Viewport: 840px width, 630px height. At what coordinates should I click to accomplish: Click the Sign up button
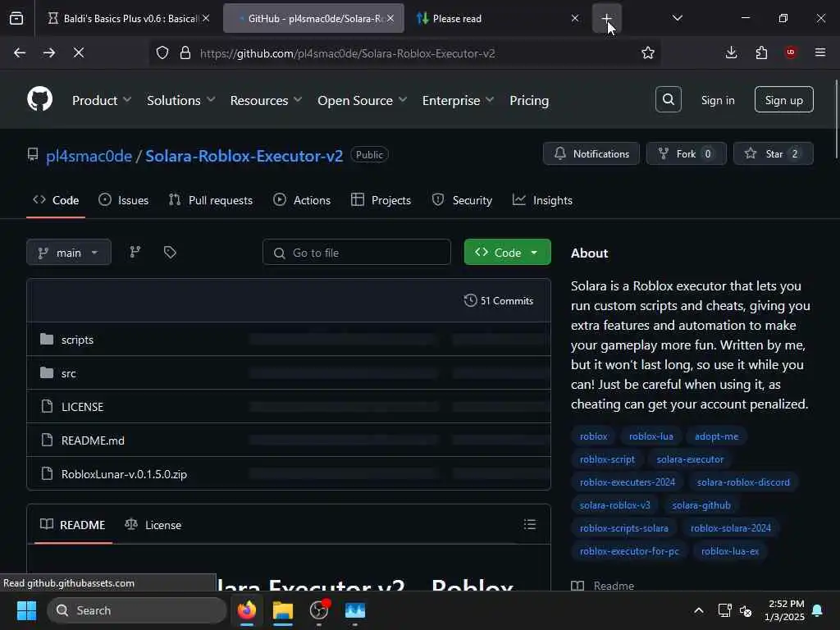point(783,99)
